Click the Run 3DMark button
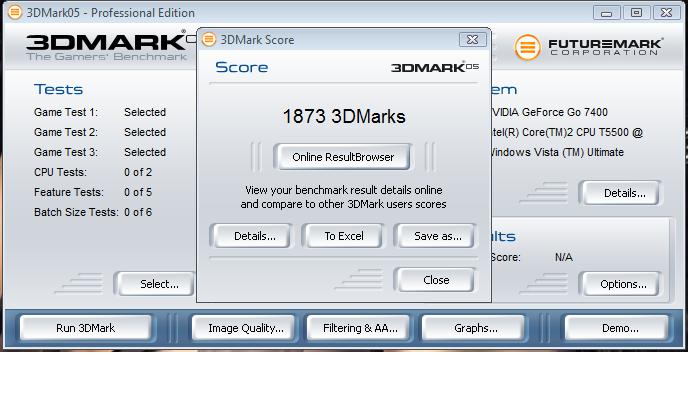Image resolution: width=688 pixels, height=400 pixels. (86, 328)
